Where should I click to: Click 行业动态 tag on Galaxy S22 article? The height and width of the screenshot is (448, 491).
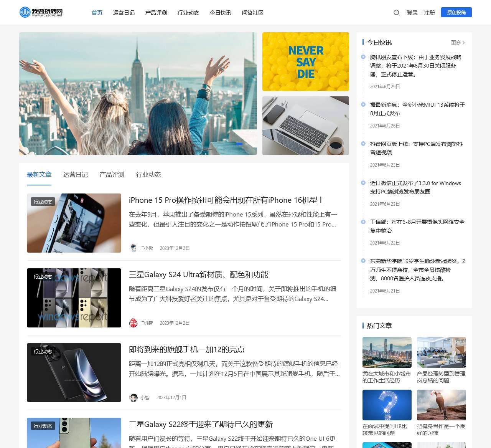(x=43, y=426)
